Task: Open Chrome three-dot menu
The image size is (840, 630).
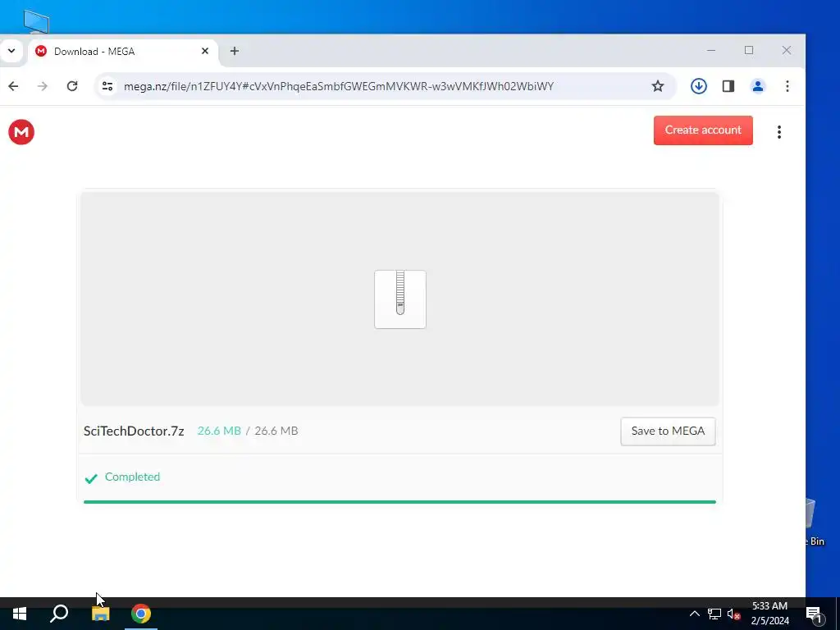Action: tap(787, 86)
